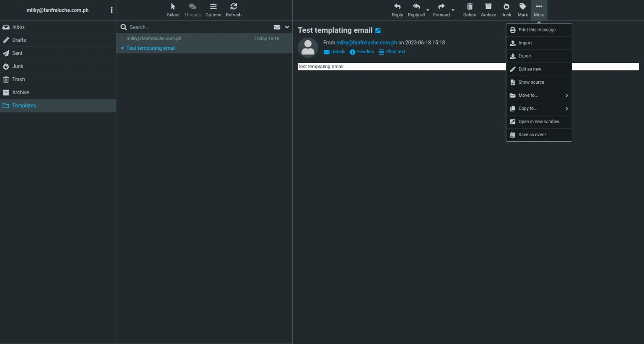The height and width of the screenshot is (344, 644).
Task: Click into the Search field
Action: (197, 27)
